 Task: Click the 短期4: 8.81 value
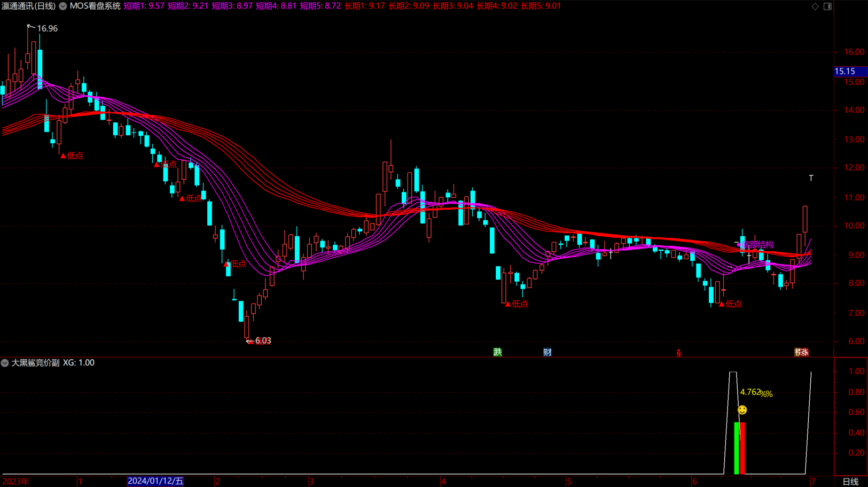pyautogui.click(x=276, y=6)
